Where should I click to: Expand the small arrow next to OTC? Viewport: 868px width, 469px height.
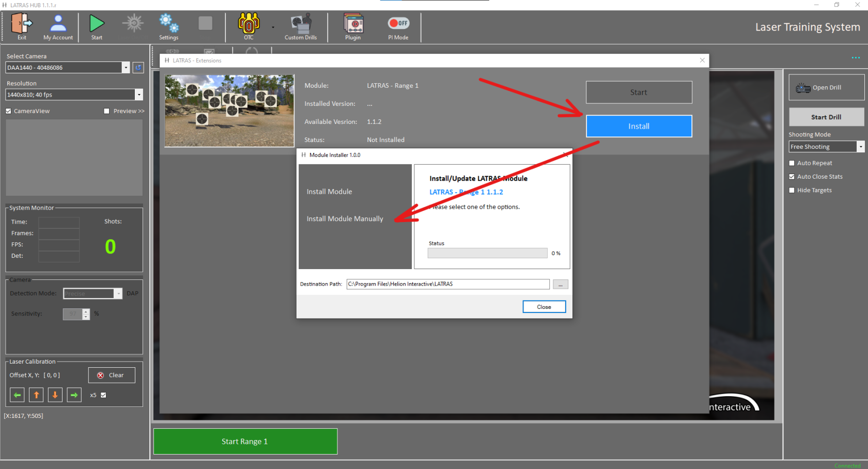(x=273, y=27)
